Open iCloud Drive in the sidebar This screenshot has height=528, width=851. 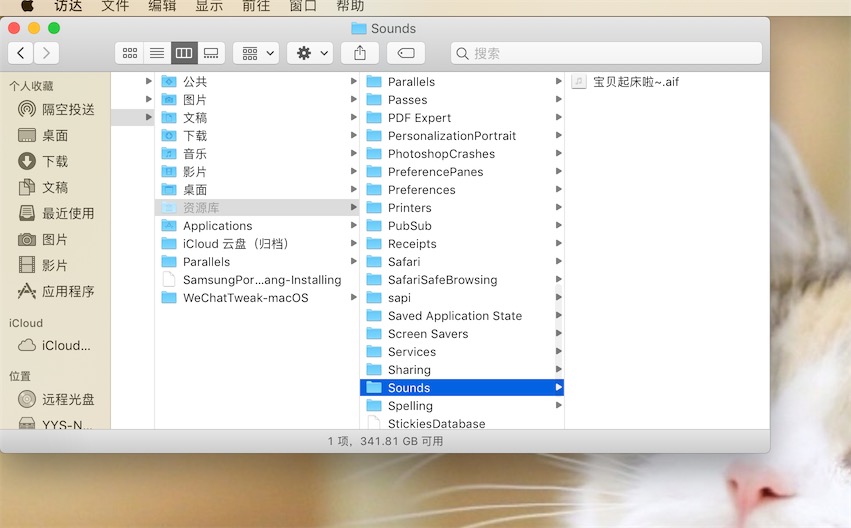(x=54, y=346)
